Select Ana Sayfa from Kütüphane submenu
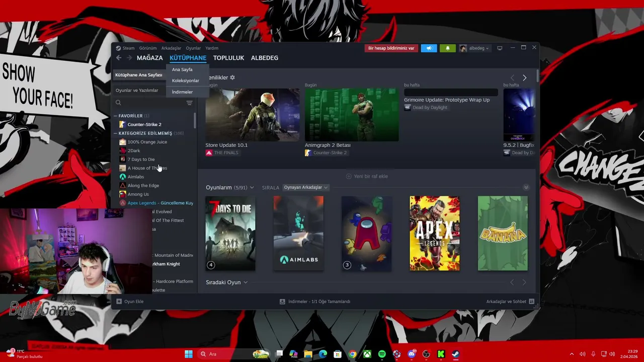 (182, 69)
